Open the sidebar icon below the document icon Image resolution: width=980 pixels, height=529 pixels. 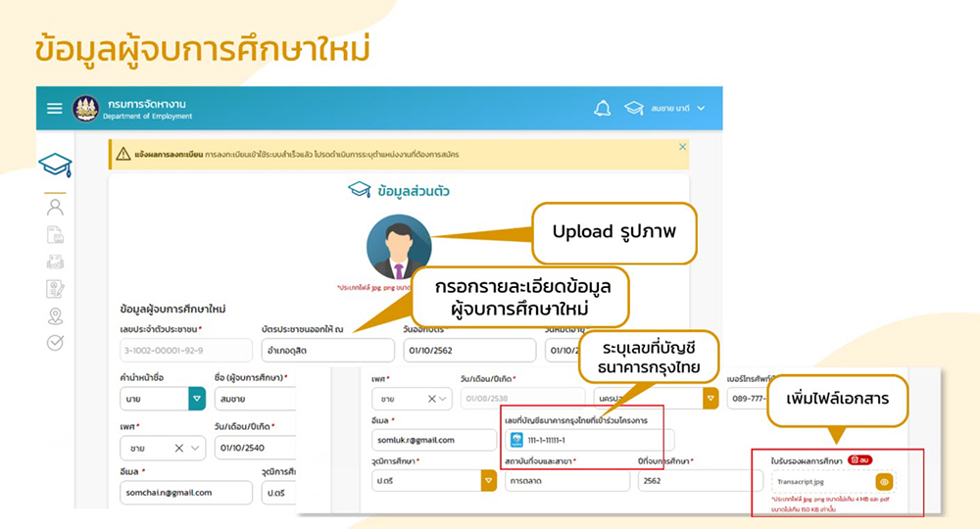pyautogui.click(x=55, y=262)
